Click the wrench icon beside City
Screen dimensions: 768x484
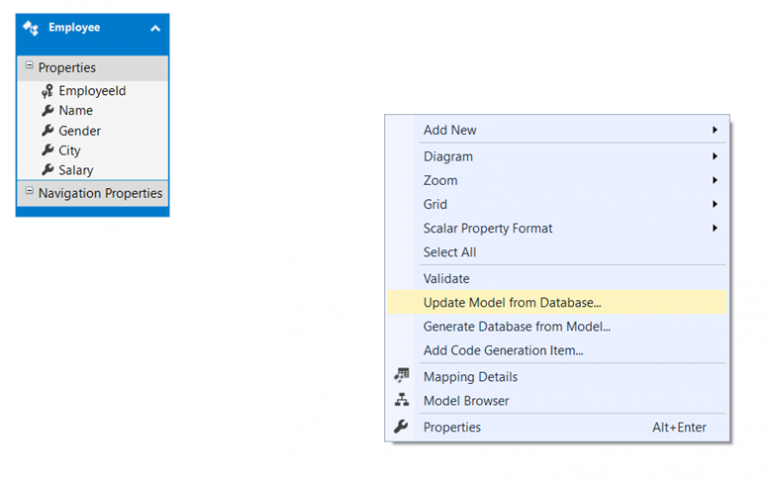(x=48, y=150)
